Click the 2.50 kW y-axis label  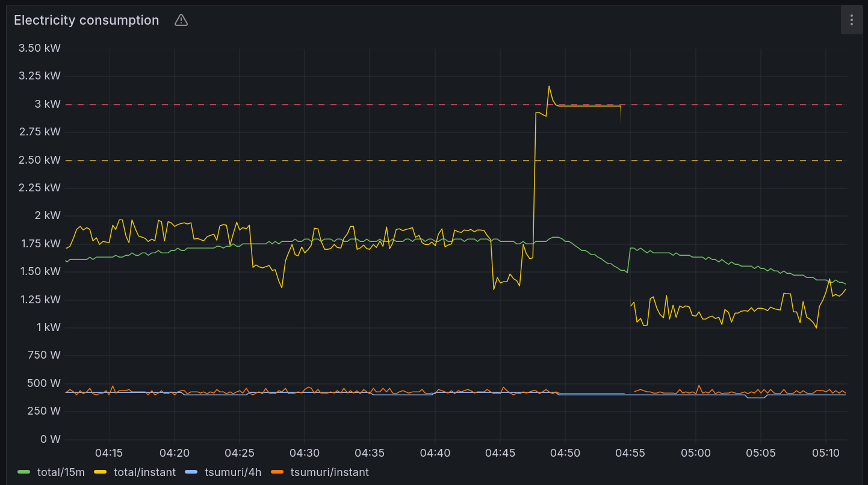pyautogui.click(x=40, y=160)
